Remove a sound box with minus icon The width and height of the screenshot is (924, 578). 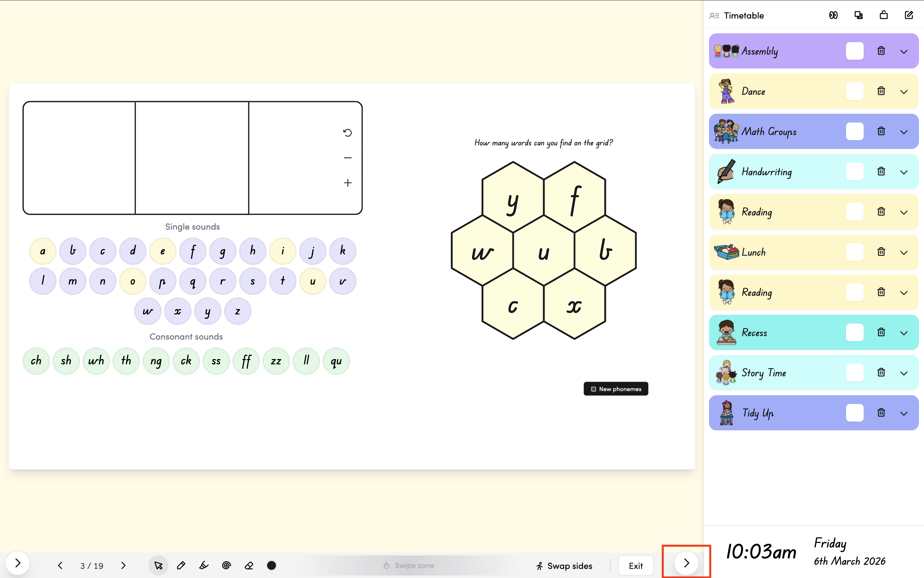[347, 158]
